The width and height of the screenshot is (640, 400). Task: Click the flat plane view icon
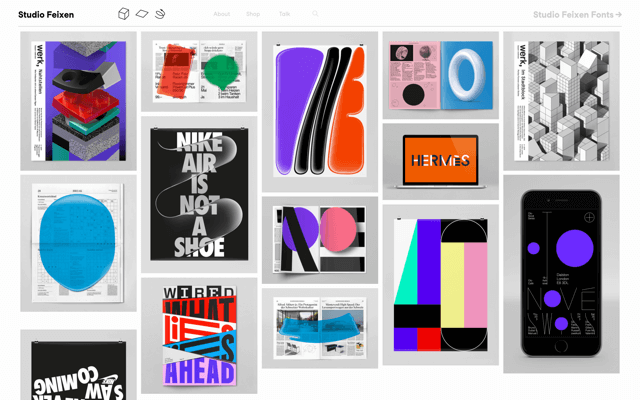click(142, 14)
